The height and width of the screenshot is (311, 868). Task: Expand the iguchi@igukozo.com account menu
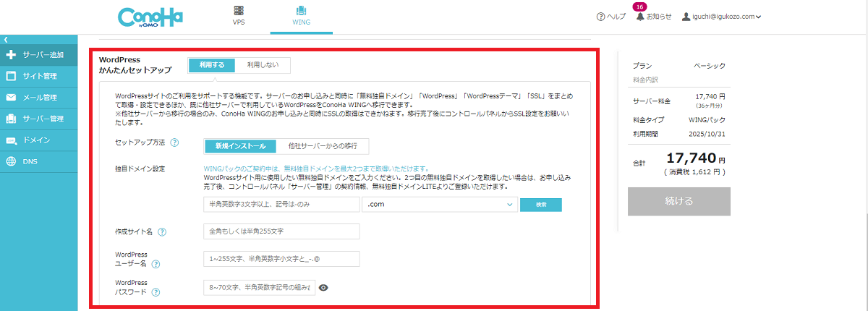pyautogui.click(x=721, y=17)
